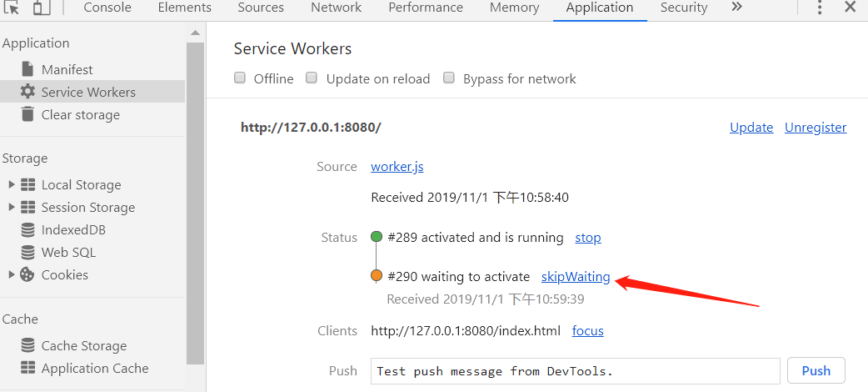Switch to the Console tab

pyautogui.click(x=107, y=8)
